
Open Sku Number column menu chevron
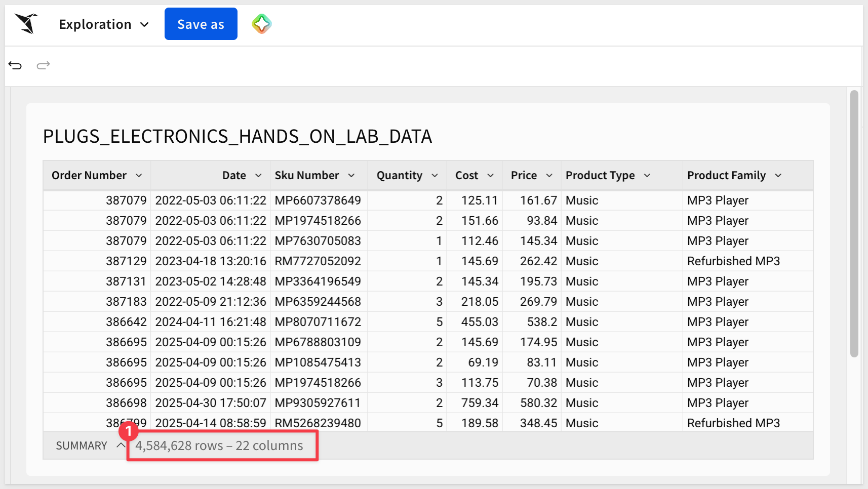(x=351, y=175)
